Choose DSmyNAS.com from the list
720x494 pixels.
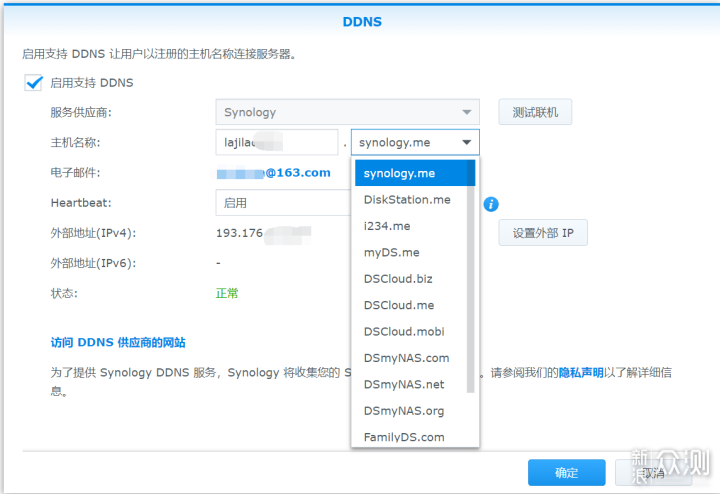(x=411, y=358)
